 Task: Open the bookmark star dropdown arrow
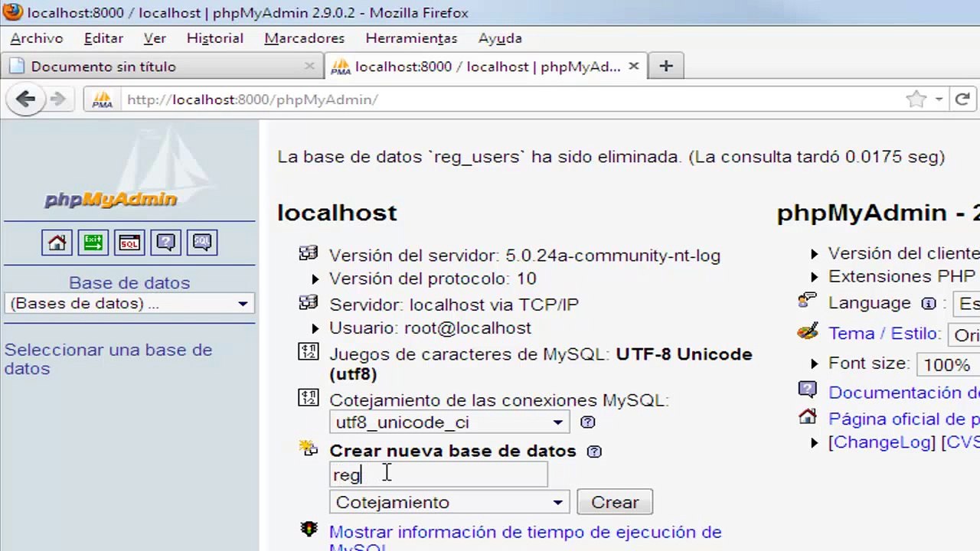pyautogui.click(x=939, y=99)
